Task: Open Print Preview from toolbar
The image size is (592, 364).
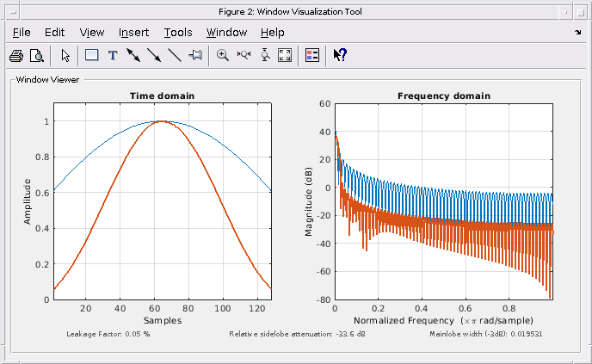Action: [37, 56]
